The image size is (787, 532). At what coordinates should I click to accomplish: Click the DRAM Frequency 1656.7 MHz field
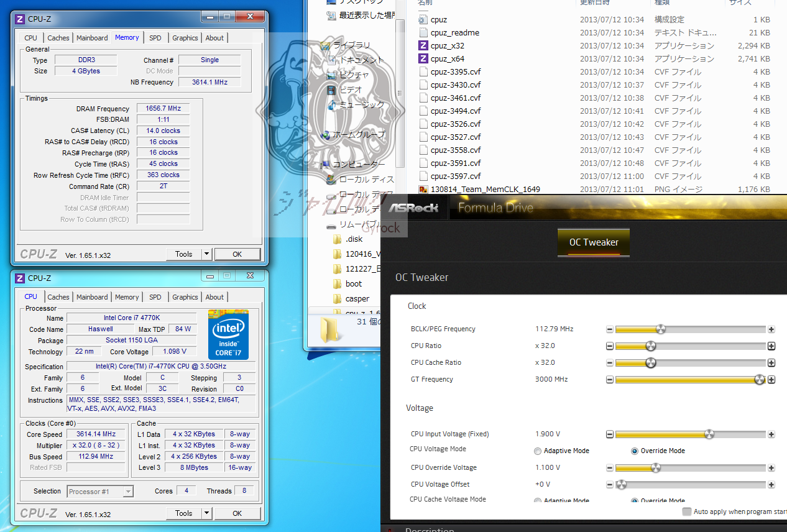click(163, 109)
